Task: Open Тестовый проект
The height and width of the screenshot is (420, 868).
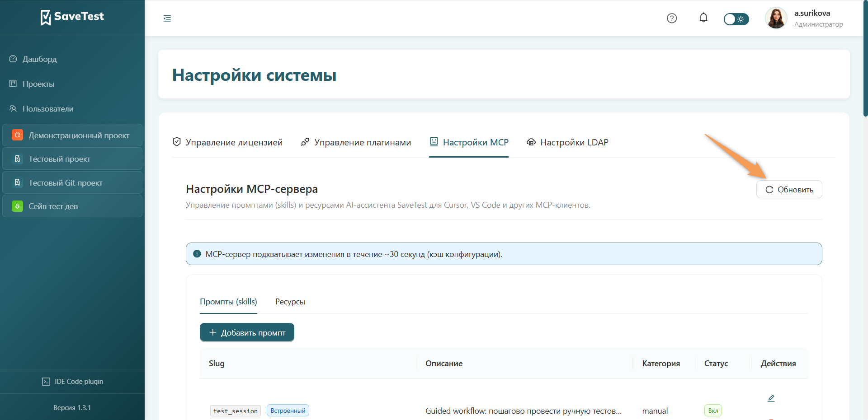Action: [x=72, y=159]
